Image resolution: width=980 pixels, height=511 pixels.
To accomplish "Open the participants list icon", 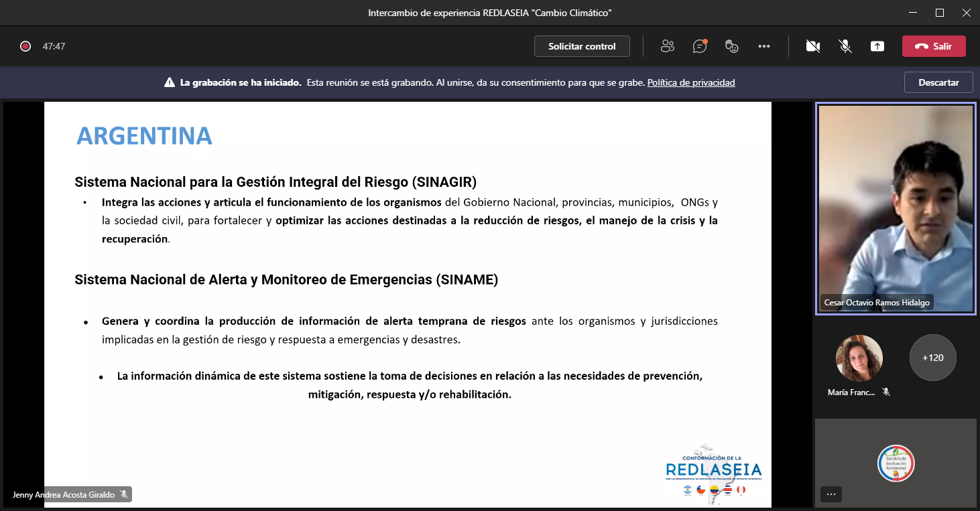I will pos(667,46).
